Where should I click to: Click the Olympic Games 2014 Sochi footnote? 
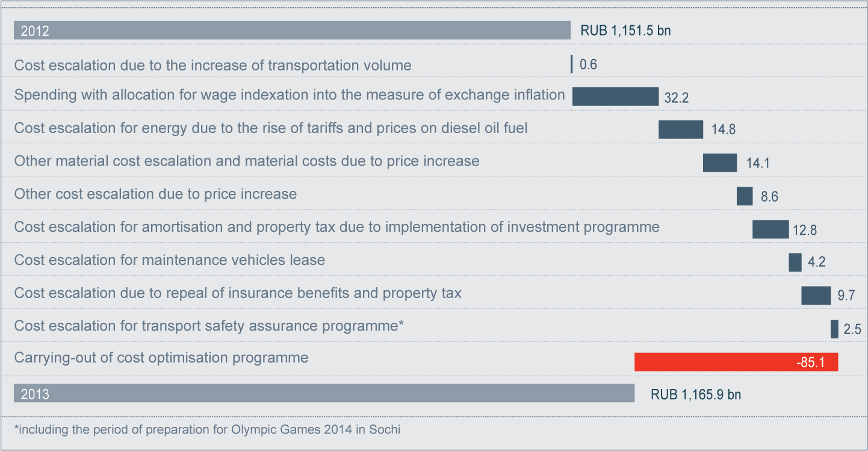[207, 430]
